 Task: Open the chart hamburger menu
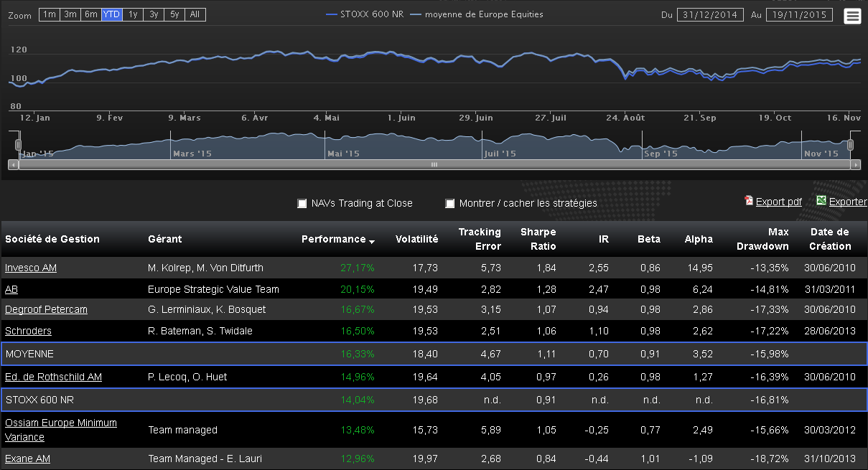[x=852, y=16]
